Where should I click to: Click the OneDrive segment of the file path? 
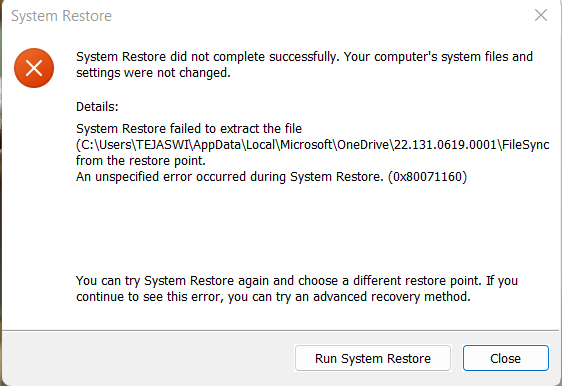click(x=363, y=145)
